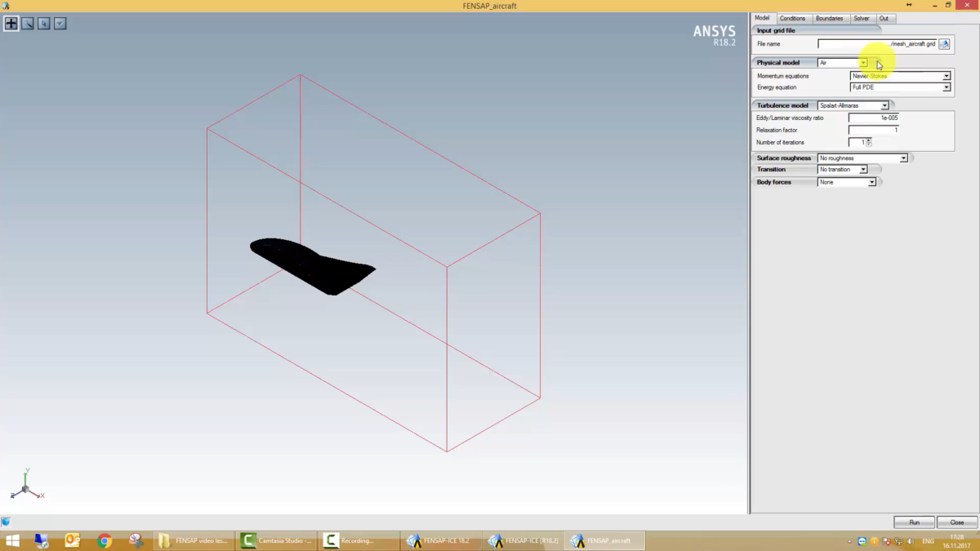Image resolution: width=980 pixels, height=551 pixels.
Task: Select the pan/move view tool
Action: (x=11, y=24)
